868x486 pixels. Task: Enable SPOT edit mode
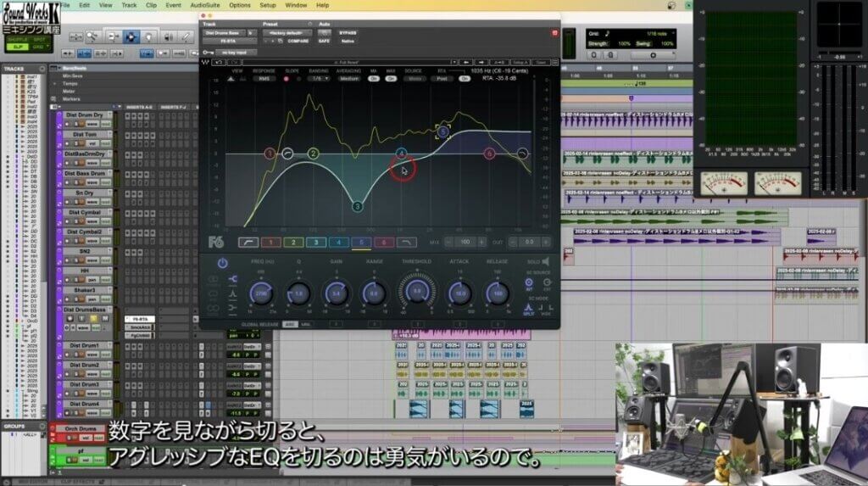[x=39, y=40]
